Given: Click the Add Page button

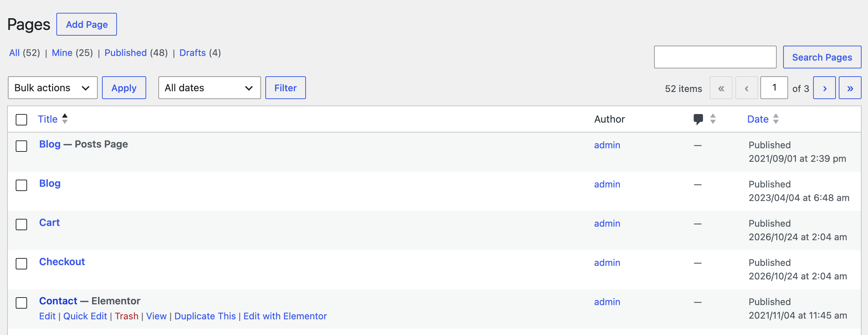Looking at the screenshot, I should click(87, 24).
